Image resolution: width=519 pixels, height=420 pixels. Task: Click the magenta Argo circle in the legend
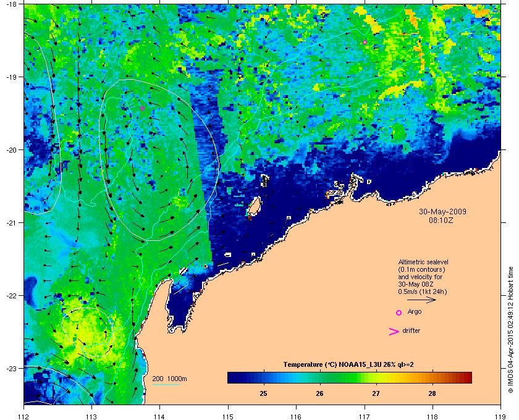coord(399,313)
